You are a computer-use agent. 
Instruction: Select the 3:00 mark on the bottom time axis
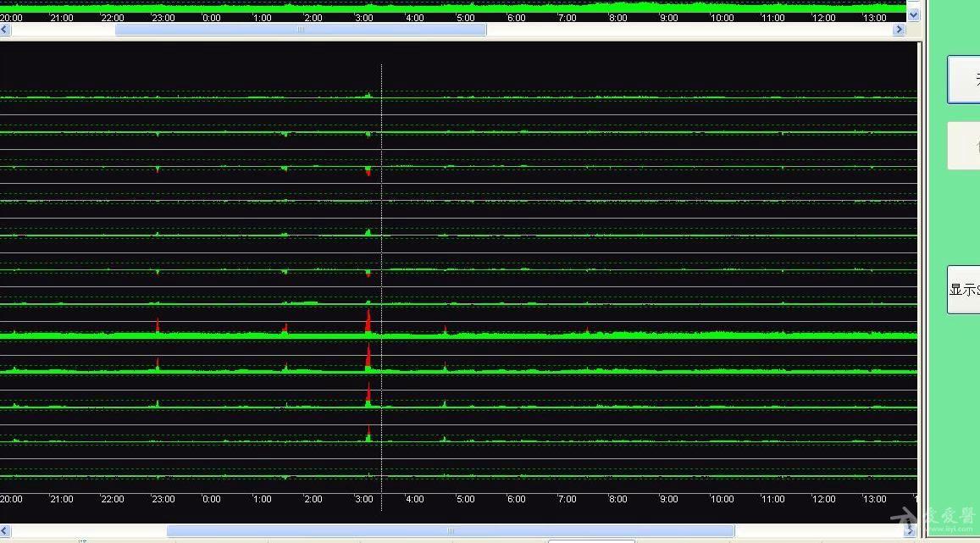click(363, 499)
